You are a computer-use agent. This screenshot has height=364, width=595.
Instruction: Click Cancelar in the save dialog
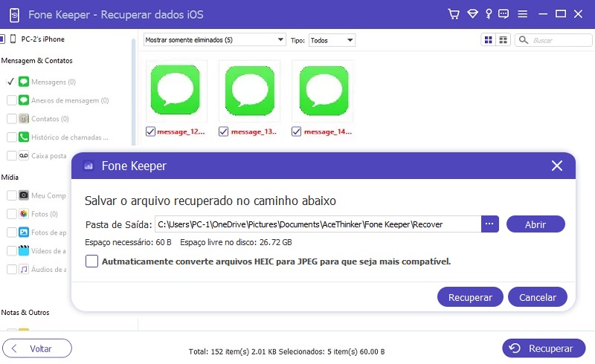click(x=538, y=297)
